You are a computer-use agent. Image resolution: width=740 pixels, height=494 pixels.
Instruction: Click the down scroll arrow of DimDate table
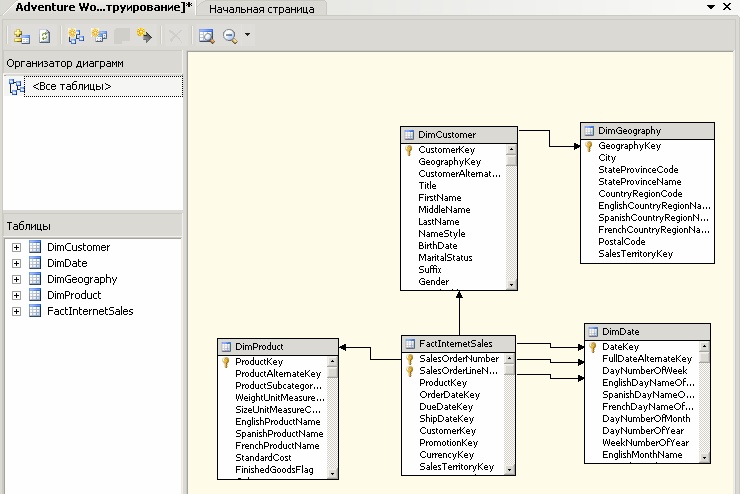[x=704, y=458]
